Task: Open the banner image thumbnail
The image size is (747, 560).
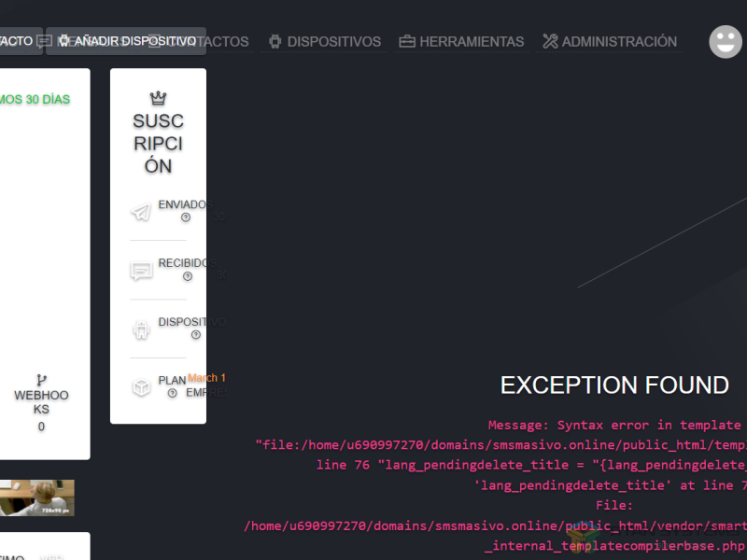Action: (37, 497)
